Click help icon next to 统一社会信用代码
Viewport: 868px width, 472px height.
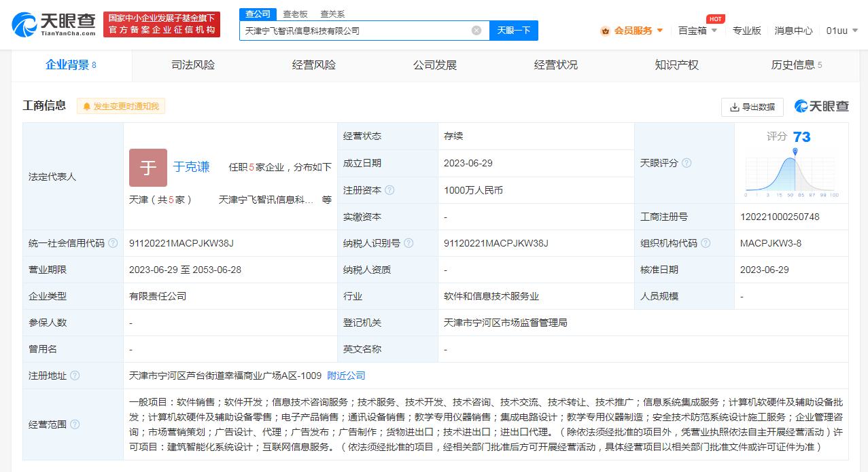(113, 243)
